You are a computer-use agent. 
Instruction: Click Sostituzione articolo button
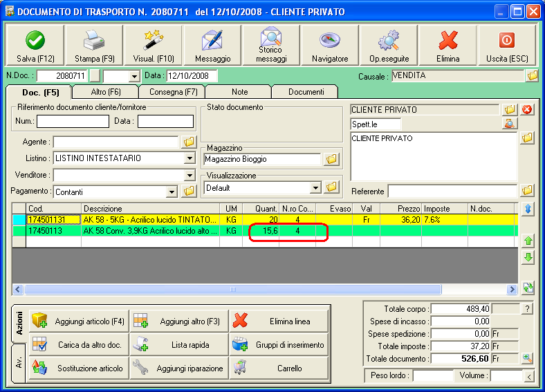pyautogui.click(x=79, y=368)
